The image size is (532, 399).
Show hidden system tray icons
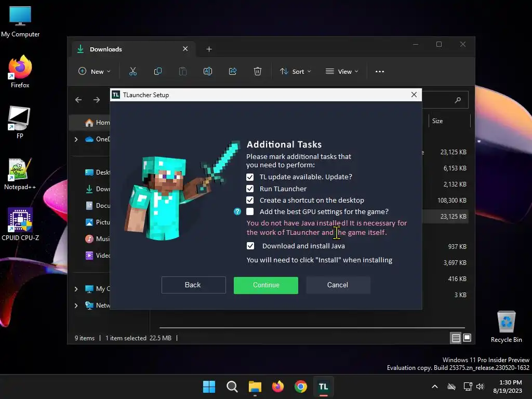[x=435, y=387]
